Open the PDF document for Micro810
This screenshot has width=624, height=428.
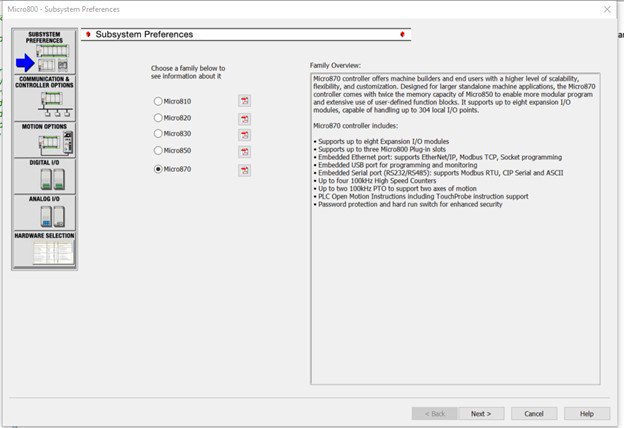[x=244, y=101]
